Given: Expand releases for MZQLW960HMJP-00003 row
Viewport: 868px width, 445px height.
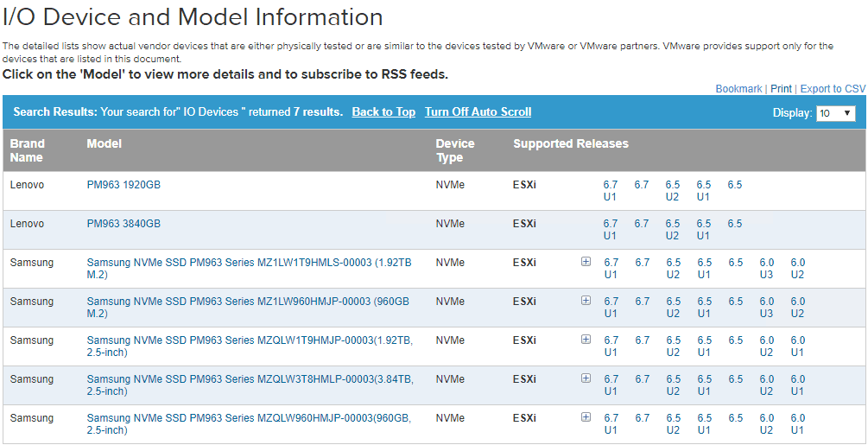Looking at the screenshot, I should 586,417.
